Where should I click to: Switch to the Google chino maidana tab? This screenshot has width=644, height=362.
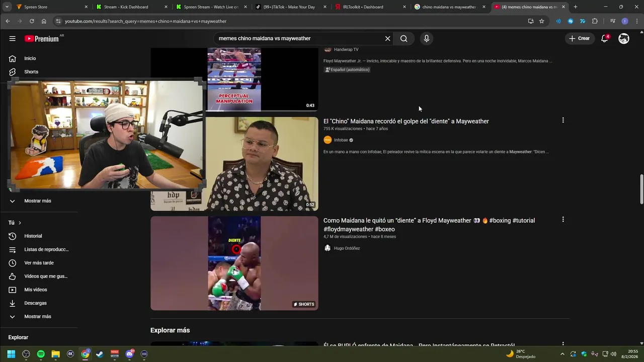pos(450,7)
